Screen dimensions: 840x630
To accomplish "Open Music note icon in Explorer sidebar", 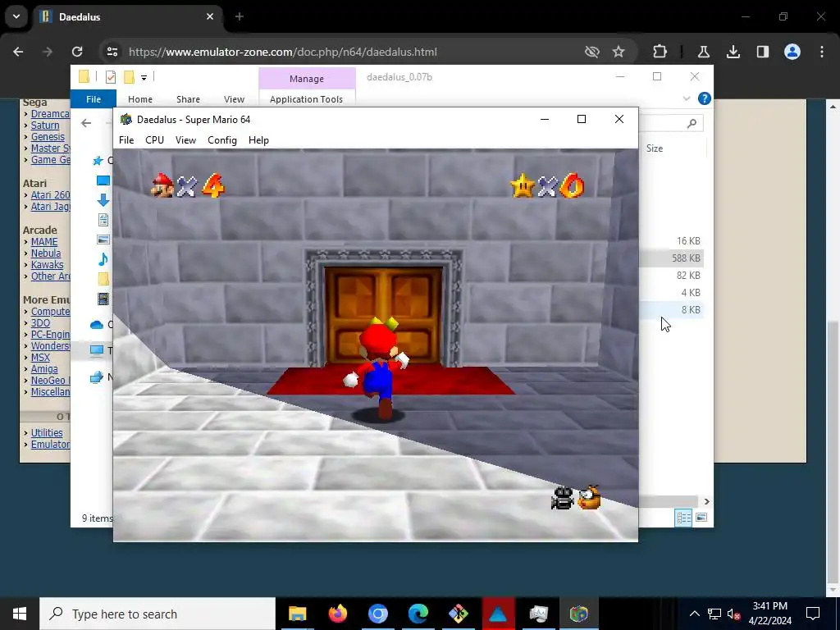I will (103, 259).
